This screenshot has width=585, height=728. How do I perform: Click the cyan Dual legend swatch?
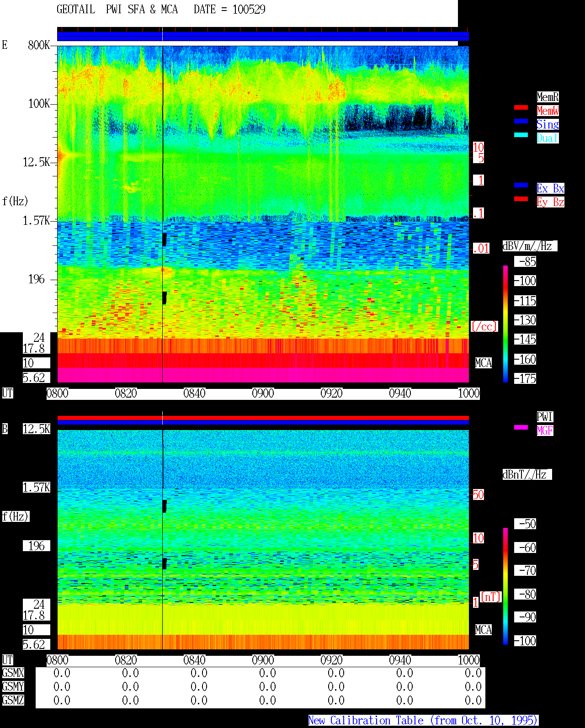[521, 135]
